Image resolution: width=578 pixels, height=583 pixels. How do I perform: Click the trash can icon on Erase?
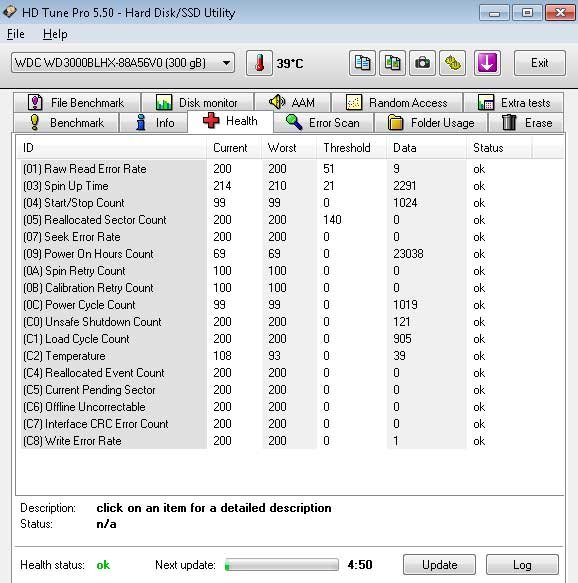pos(509,122)
